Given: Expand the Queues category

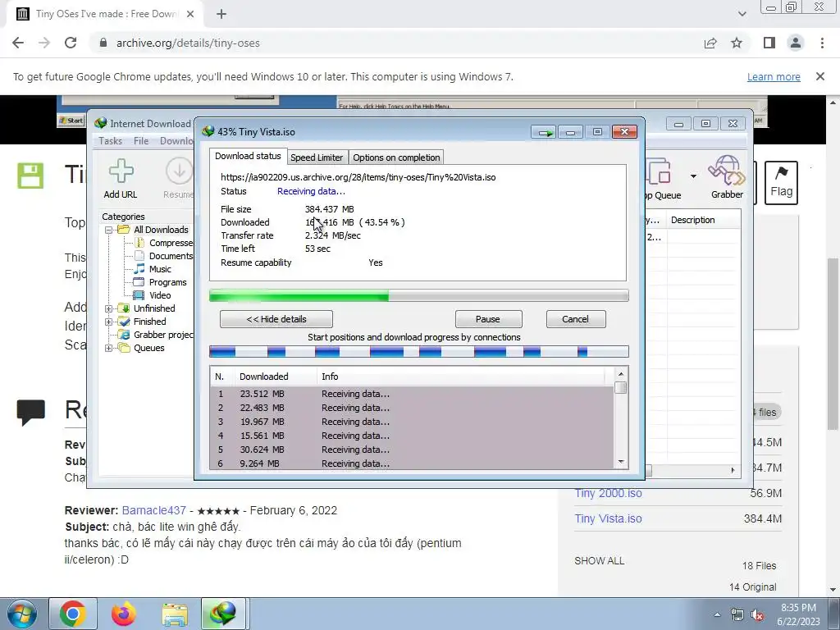Looking at the screenshot, I should coord(109,348).
